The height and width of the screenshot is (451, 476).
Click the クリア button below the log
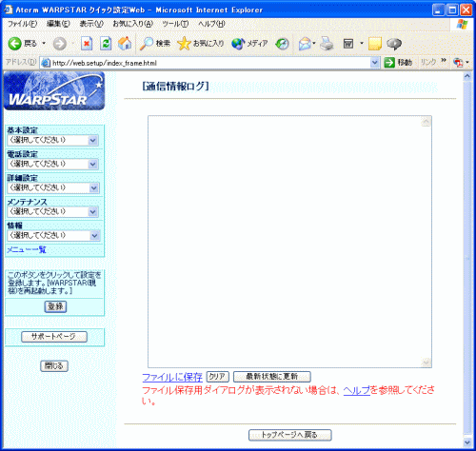coord(217,377)
